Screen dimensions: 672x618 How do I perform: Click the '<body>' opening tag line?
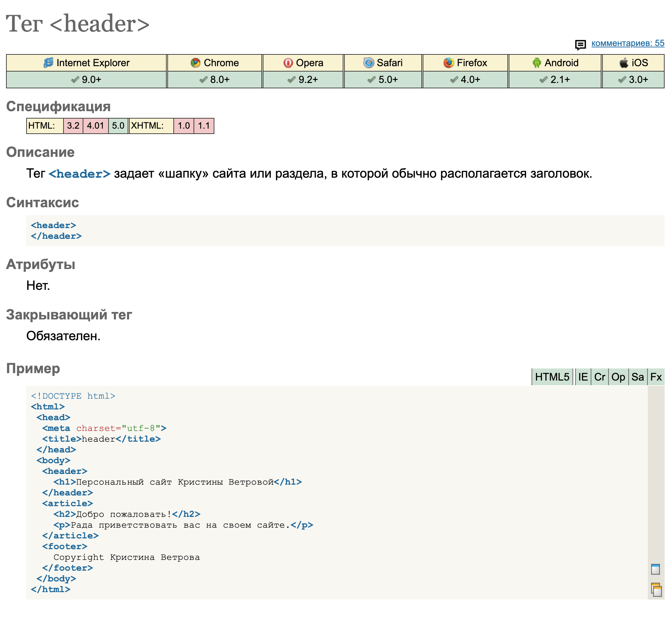point(53,460)
